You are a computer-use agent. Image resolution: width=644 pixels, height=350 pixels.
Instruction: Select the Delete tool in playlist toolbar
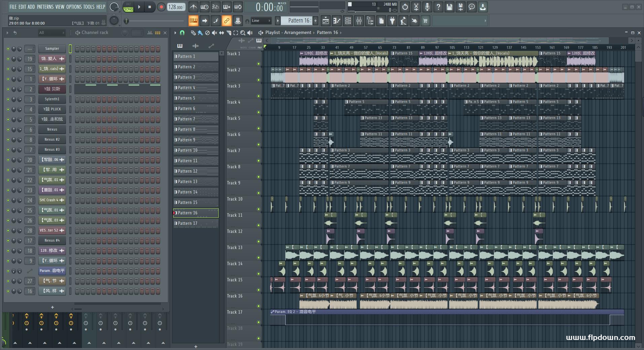(207, 33)
